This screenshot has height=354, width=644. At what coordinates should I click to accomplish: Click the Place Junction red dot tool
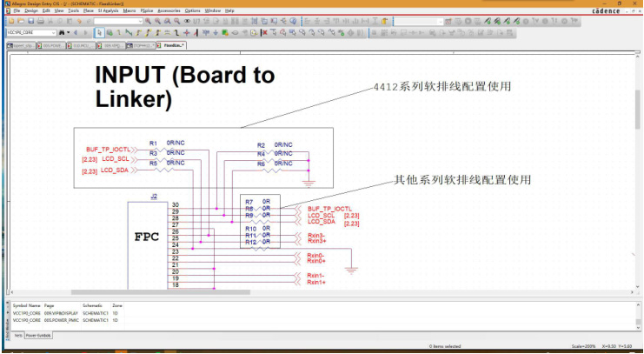(x=187, y=32)
